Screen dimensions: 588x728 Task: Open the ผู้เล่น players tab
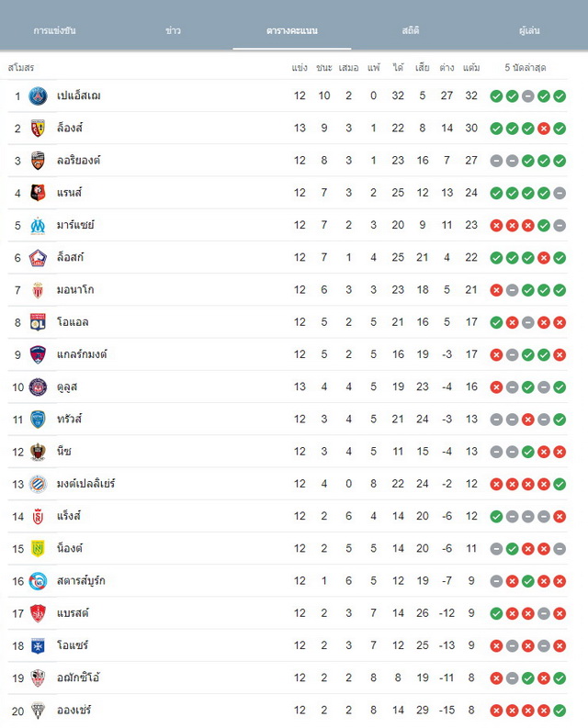pyautogui.click(x=529, y=30)
